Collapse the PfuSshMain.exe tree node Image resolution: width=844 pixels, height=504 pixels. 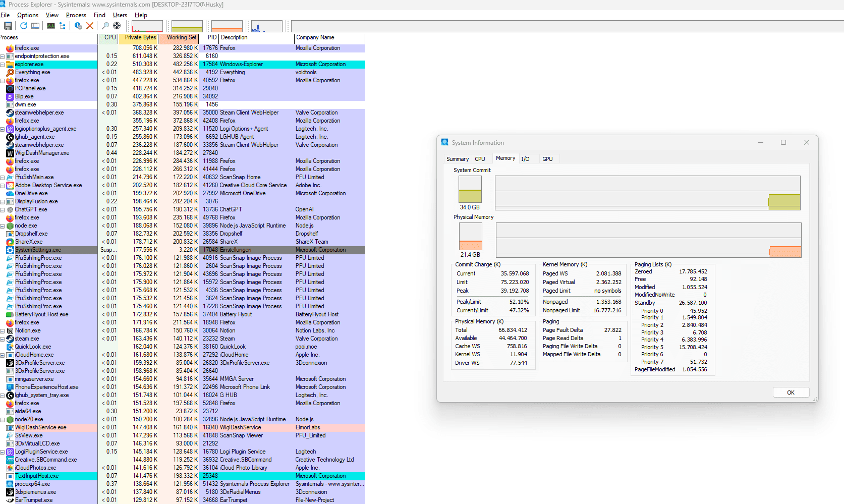[2, 178]
